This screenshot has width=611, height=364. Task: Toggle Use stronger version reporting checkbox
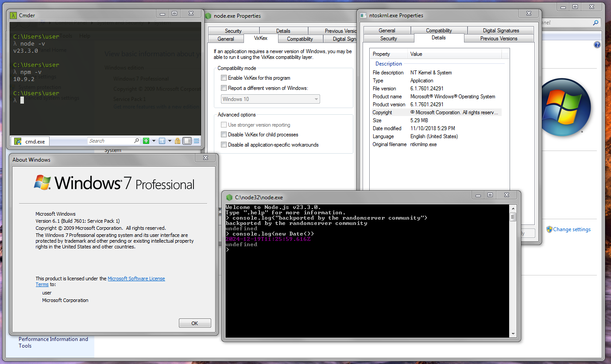pos(224,125)
